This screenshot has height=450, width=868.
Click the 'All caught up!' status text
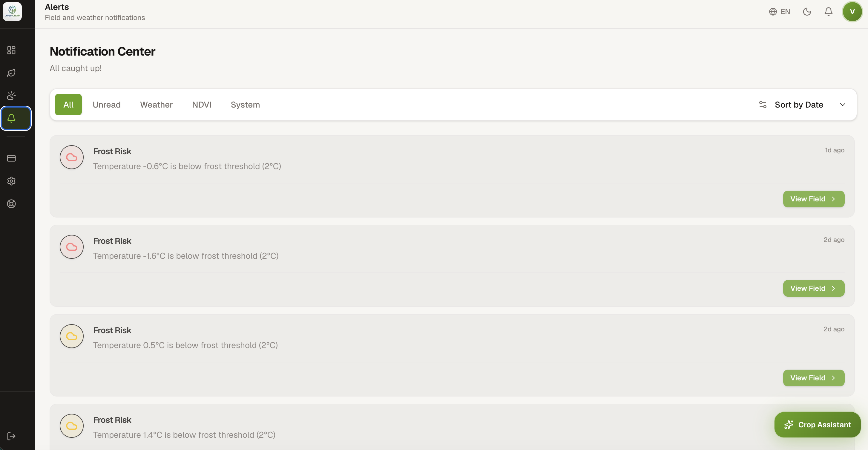coord(76,68)
